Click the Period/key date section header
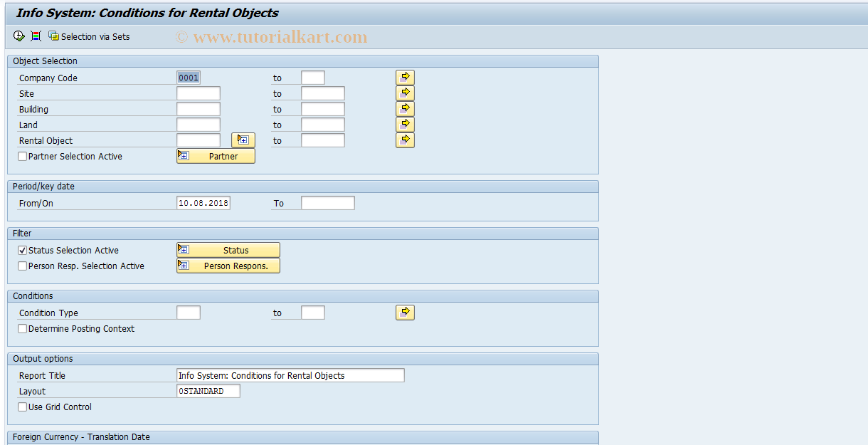868x445 pixels. coord(302,187)
